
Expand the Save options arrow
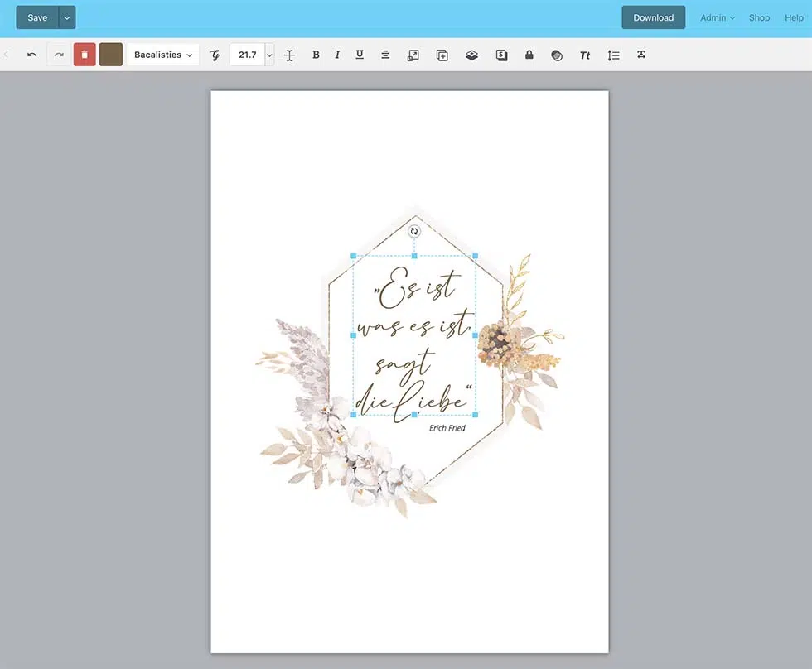67,17
